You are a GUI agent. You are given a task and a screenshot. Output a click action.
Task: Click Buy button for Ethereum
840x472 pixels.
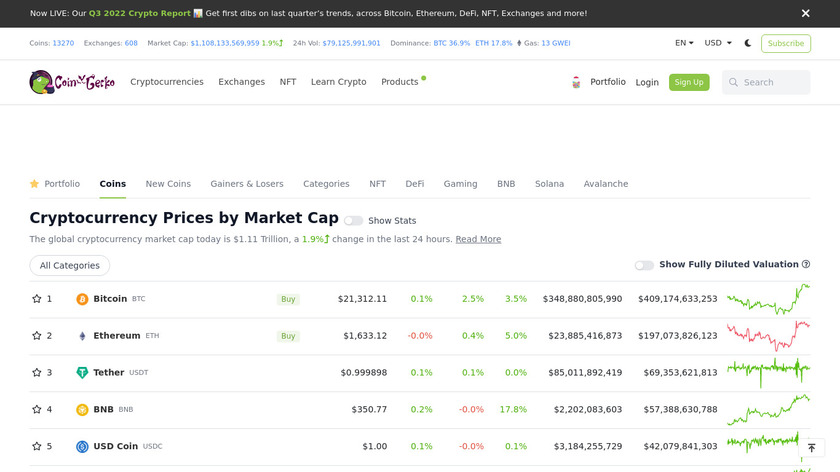pyautogui.click(x=288, y=336)
